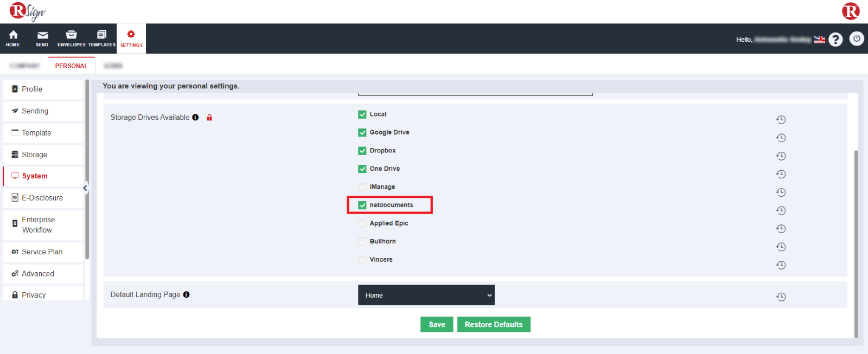This screenshot has height=354, width=868.
Task: Show info for Storage Drives Available
Action: 195,117
